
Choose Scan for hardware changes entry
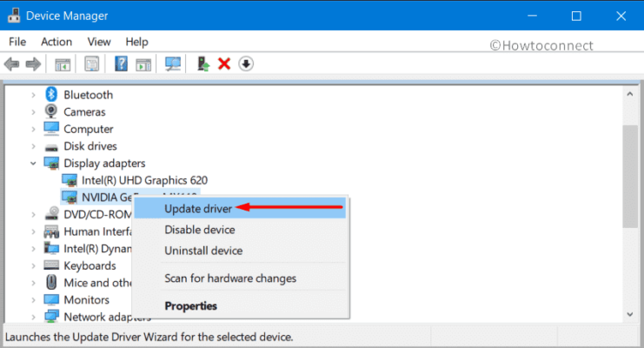tap(240, 278)
